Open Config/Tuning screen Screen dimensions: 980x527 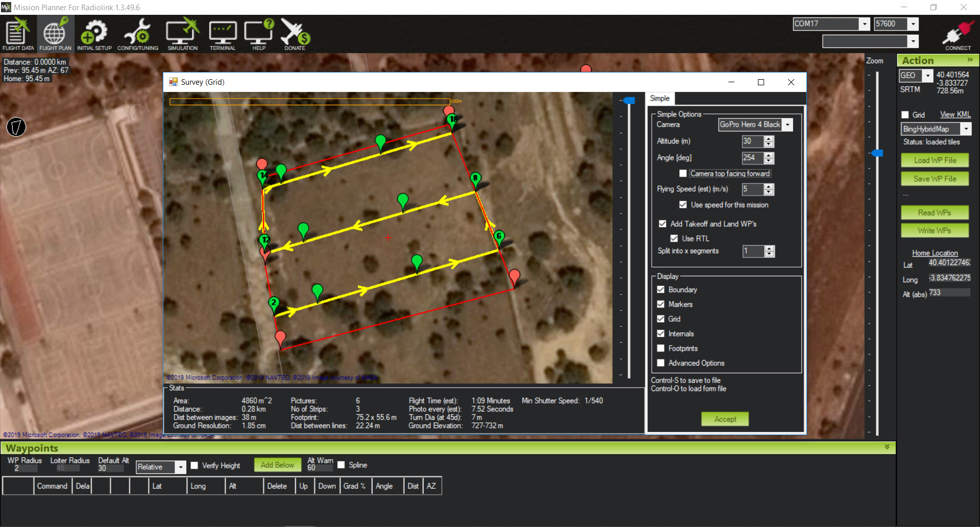point(137,34)
